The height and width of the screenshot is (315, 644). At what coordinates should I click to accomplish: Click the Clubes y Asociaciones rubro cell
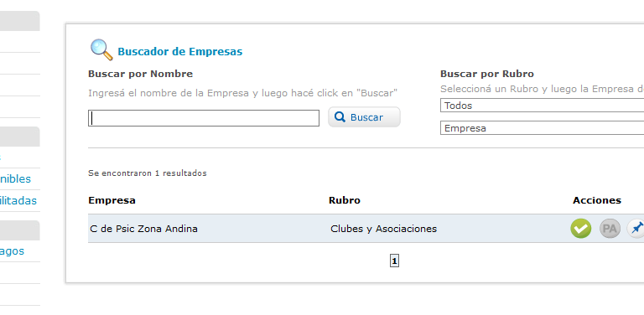tap(383, 229)
